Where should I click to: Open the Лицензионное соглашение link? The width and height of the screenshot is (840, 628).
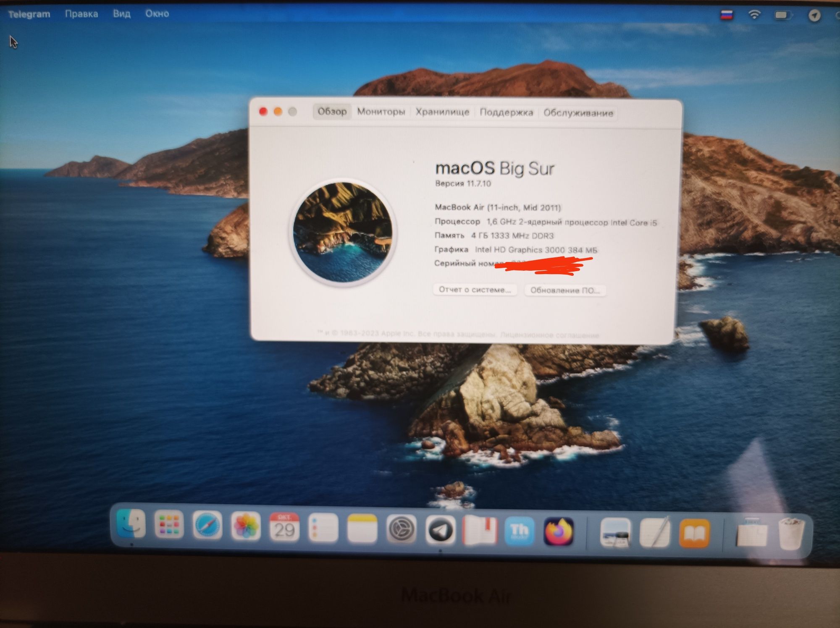point(549,335)
